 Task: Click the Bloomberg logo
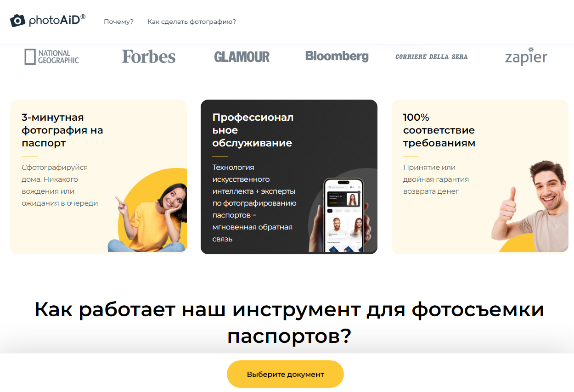337,56
